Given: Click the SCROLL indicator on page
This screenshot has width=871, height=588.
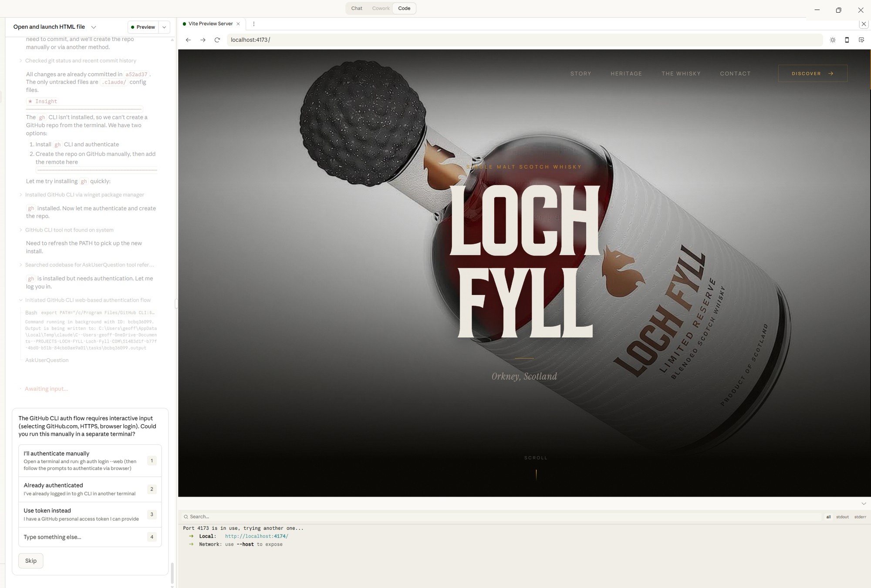Looking at the screenshot, I should pyautogui.click(x=536, y=458).
